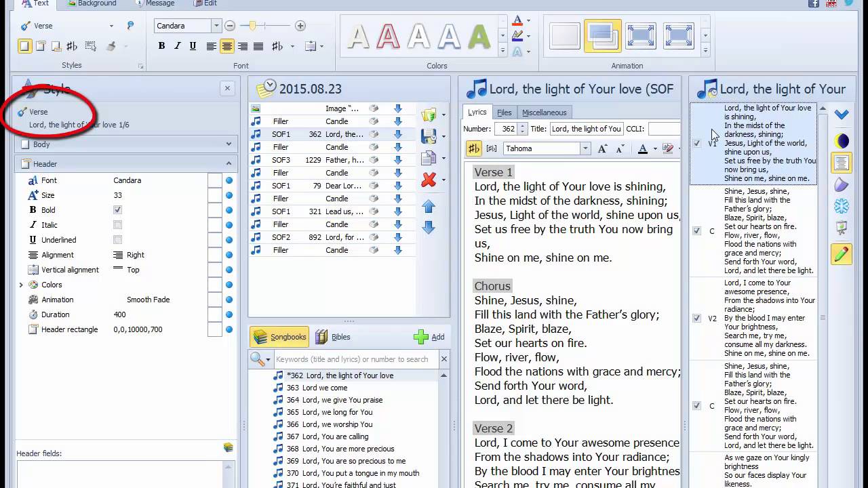The width and height of the screenshot is (868, 488).
Task: Open the Edit ribbon tab
Action: (205, 3)
